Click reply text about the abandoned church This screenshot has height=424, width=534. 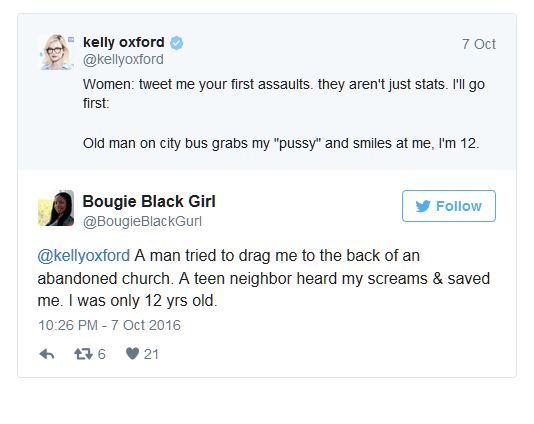pos(264,278)
